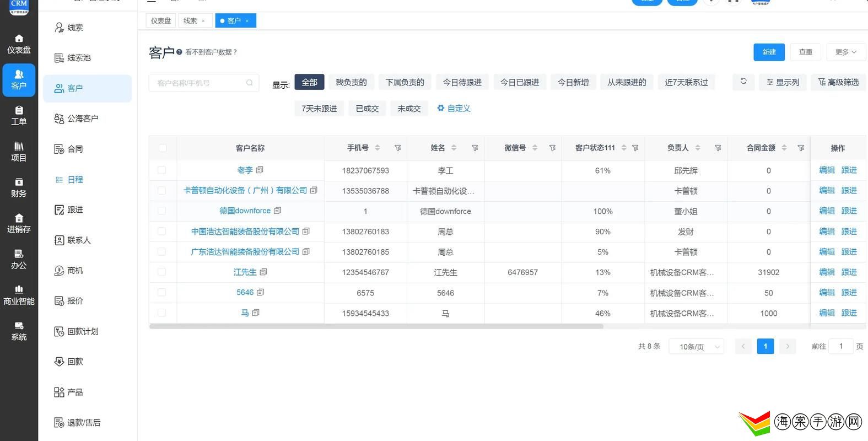This screenshot has height=441, width=868.
Task: Filter by 7天未跟进
Action: point(319,109)
